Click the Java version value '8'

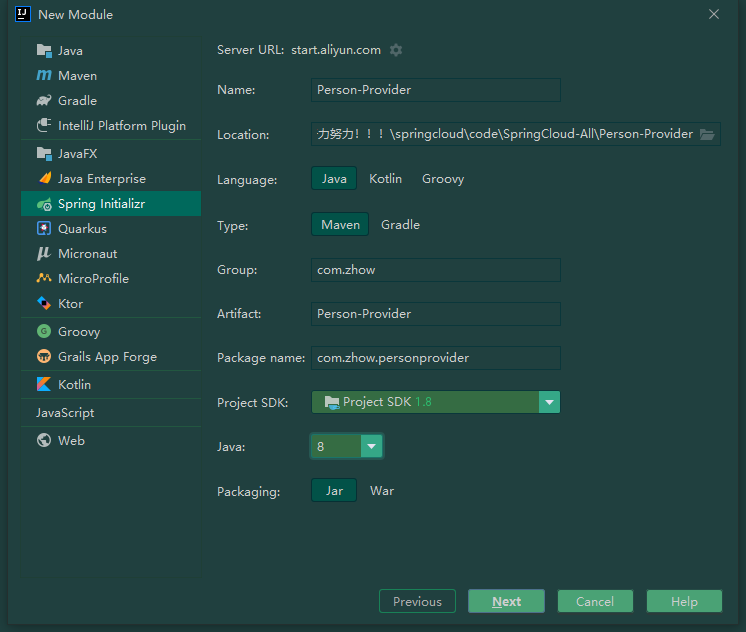[321, 446]
